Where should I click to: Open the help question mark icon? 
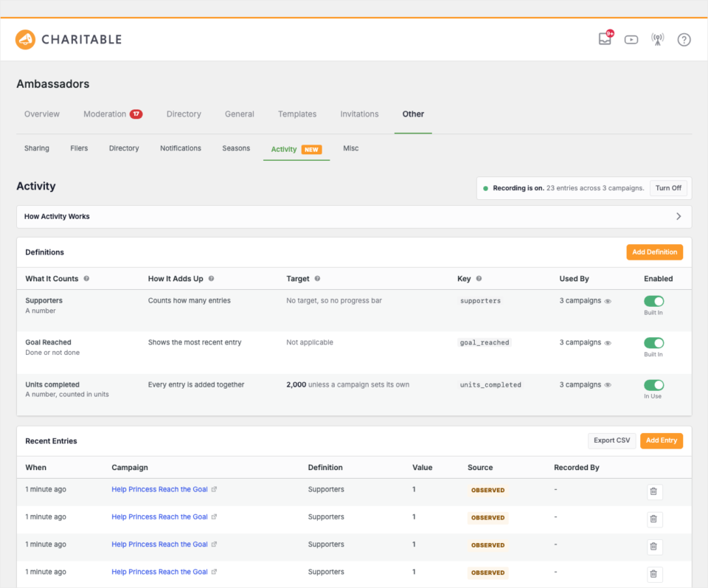pos(684,40)
